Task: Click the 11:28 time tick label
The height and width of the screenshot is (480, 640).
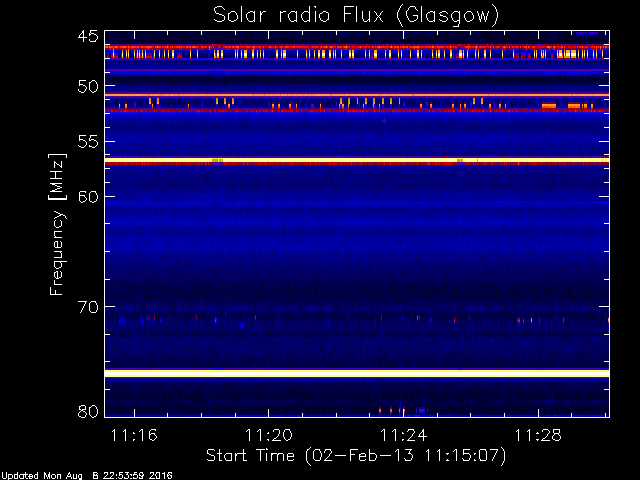Action: pyautogui.click(x=538, y=435)
